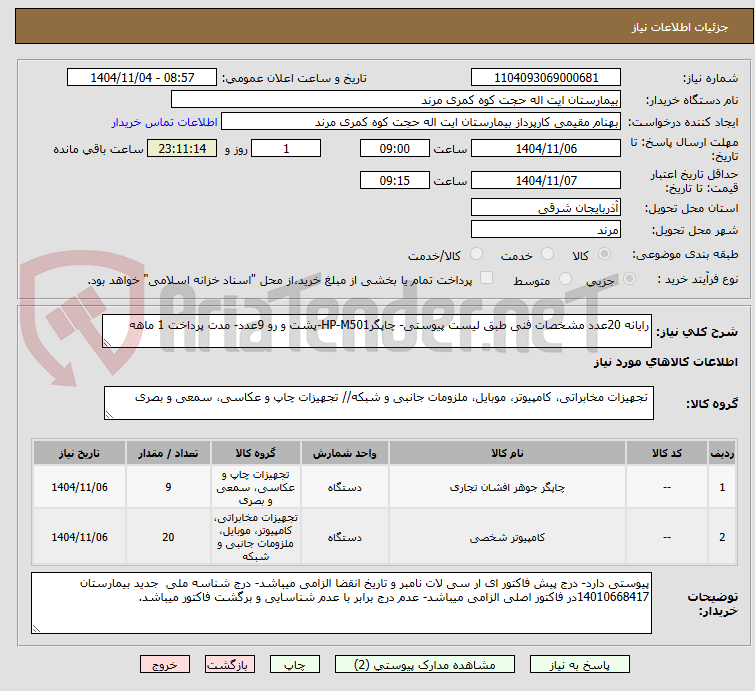Click the unit cell 'دستگاه' in the computer row
This screenshot has height=691, width=755.
[x=345, y=537]
